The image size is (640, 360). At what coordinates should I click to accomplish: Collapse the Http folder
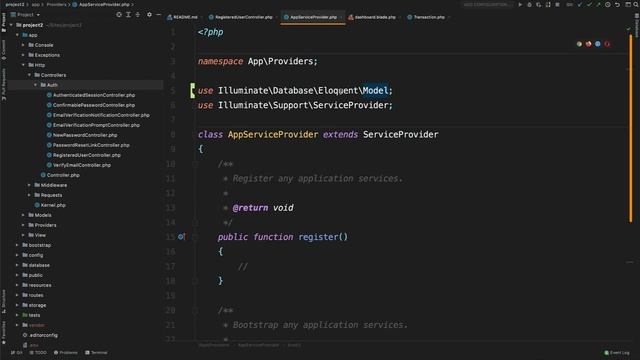[x=23, y=65]
